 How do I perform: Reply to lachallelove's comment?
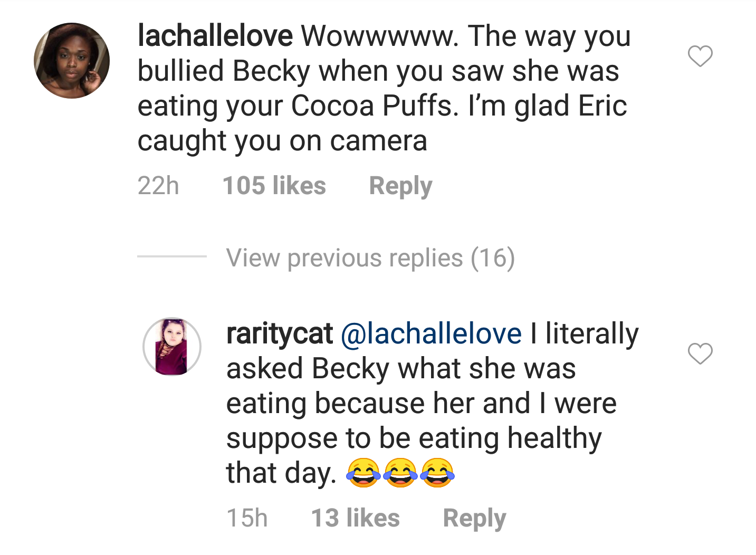(400, 186)
